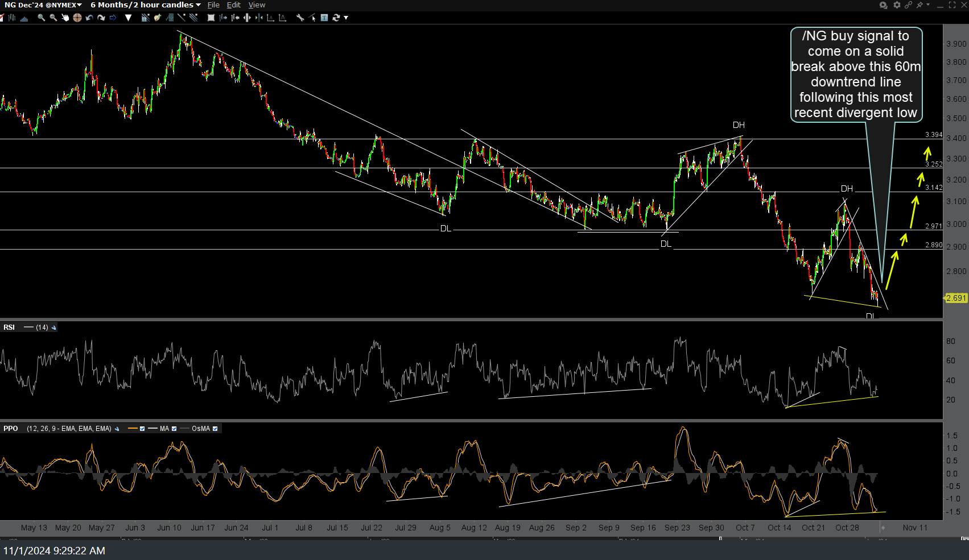
Task: Uncheck the OsMA histogram checkbox
Action: pos(215,429)
